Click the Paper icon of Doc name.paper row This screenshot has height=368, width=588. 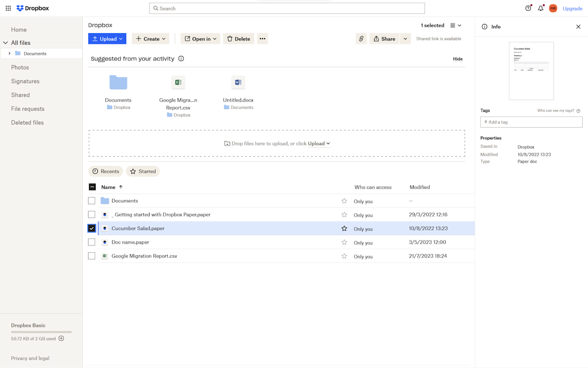point(105,242)
